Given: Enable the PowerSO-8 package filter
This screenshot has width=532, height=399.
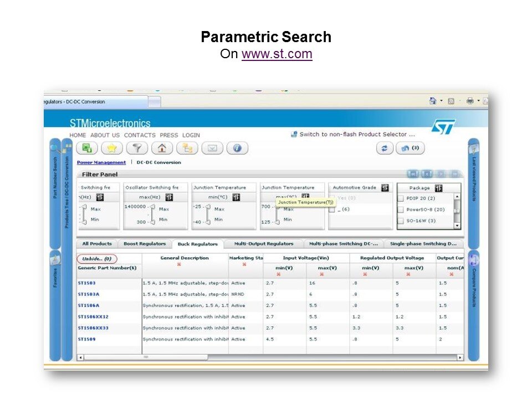Looking at the screenshot, I should 401,209.
